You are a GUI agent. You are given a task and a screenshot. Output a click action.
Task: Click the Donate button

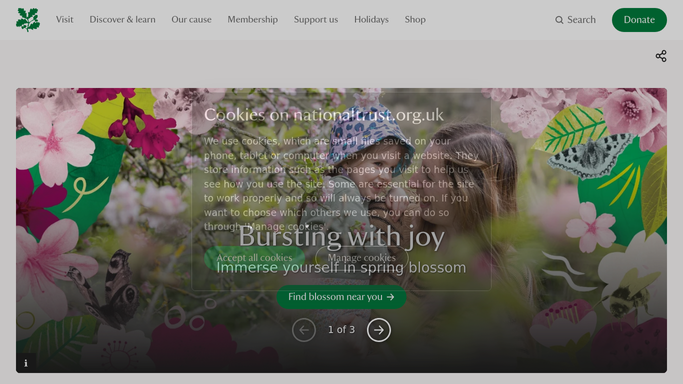639,20
